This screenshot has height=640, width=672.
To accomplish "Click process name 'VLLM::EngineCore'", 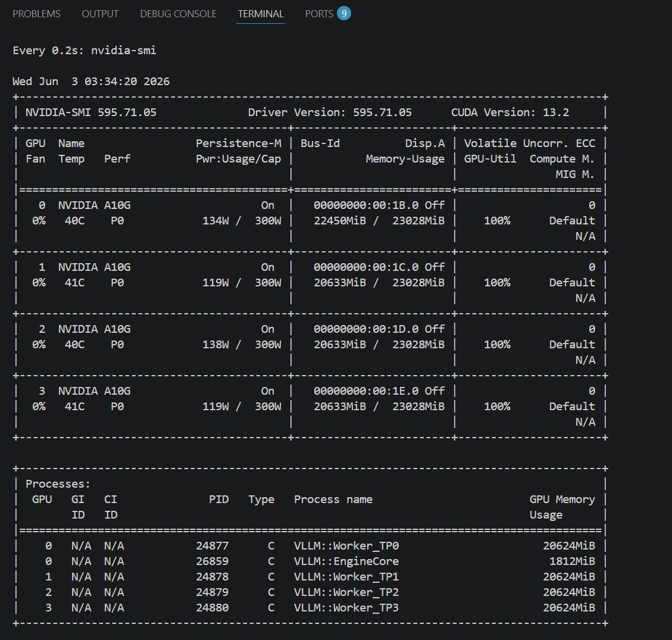I will point(346,561).
